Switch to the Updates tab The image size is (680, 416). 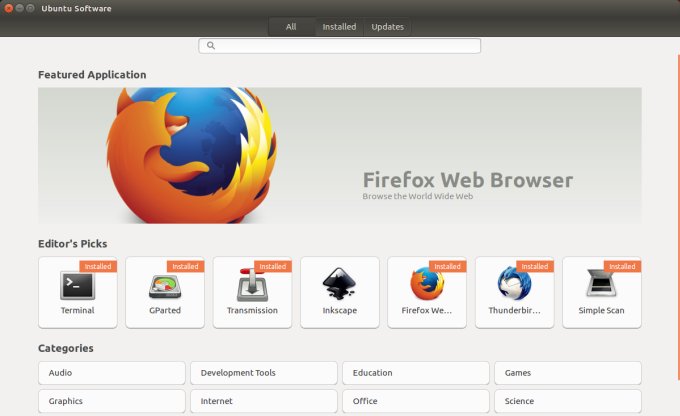click(387, 27)
